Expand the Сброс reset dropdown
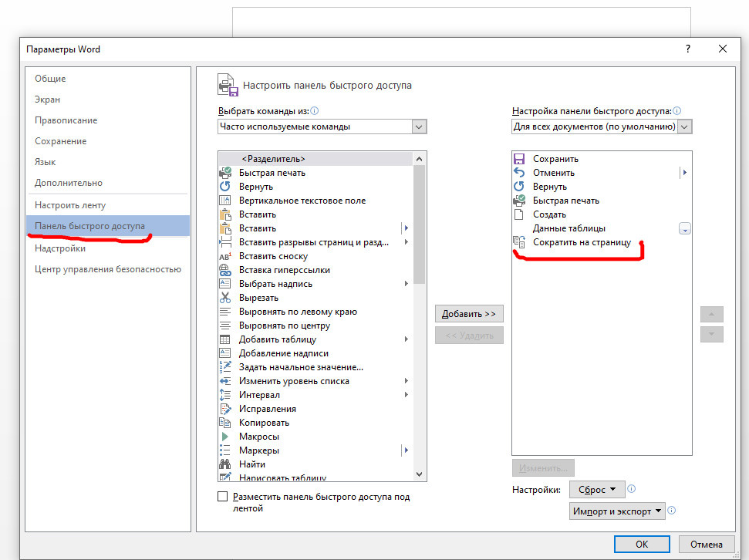 point(596,489)
